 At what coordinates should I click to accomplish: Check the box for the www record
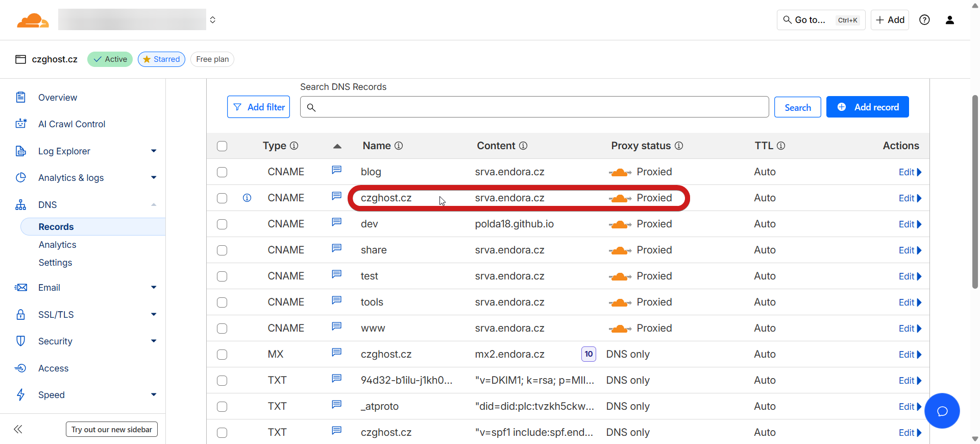222,329
